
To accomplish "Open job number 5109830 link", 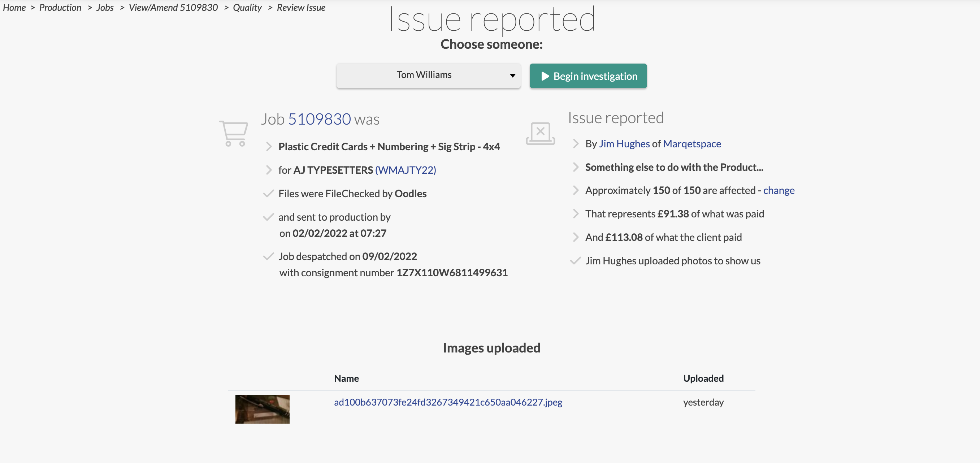I will (x=319, y=120).
